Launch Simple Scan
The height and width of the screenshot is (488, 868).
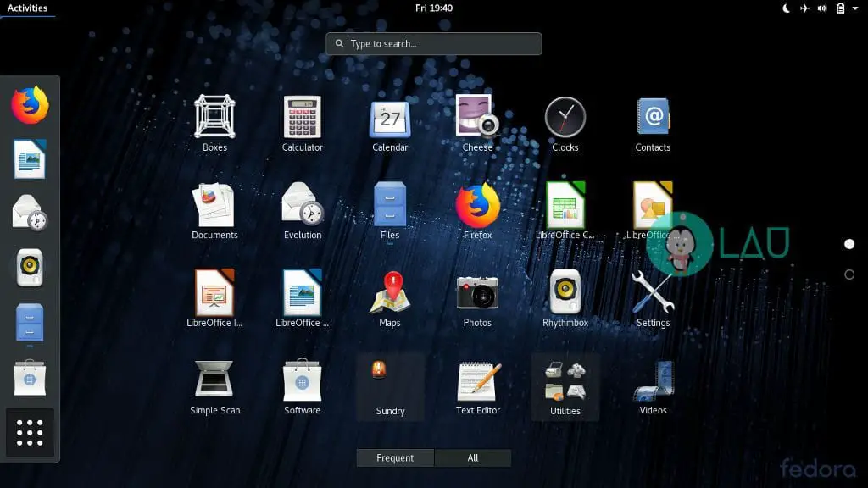214,386
